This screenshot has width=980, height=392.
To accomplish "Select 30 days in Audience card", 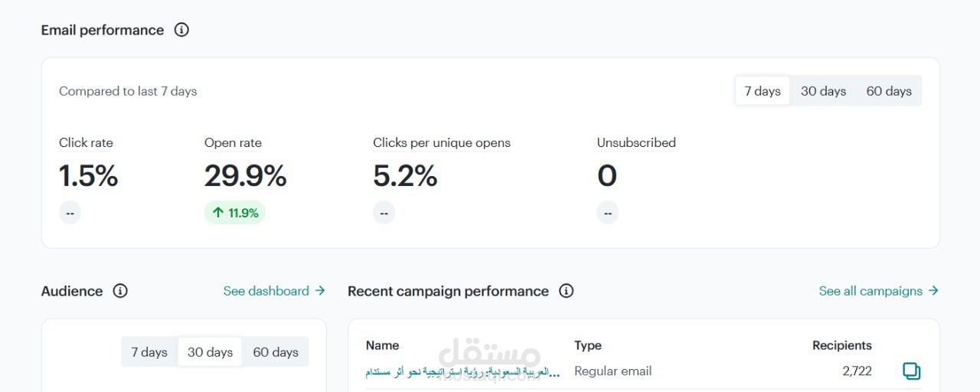I will click(x=210, y=352).
